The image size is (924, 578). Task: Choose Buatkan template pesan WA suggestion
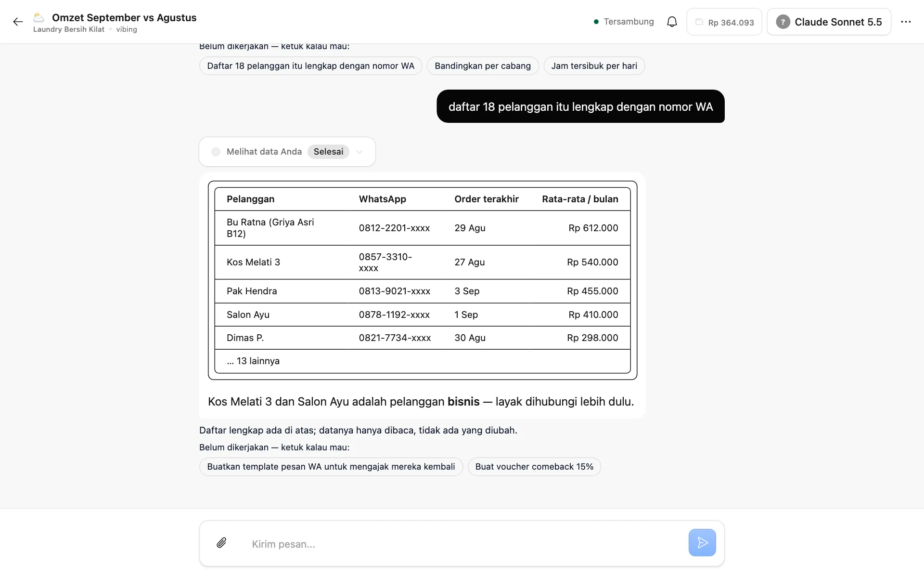pos(331,467)
